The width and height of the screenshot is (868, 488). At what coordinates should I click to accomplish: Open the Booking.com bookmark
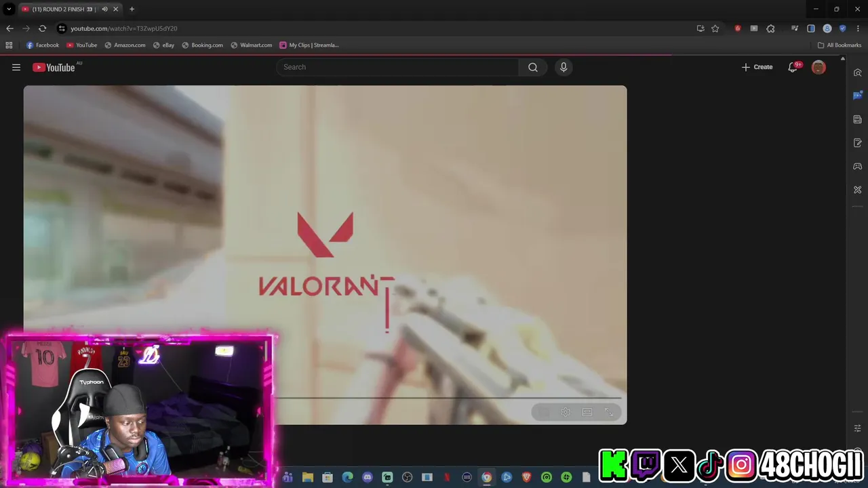[202, 45]
